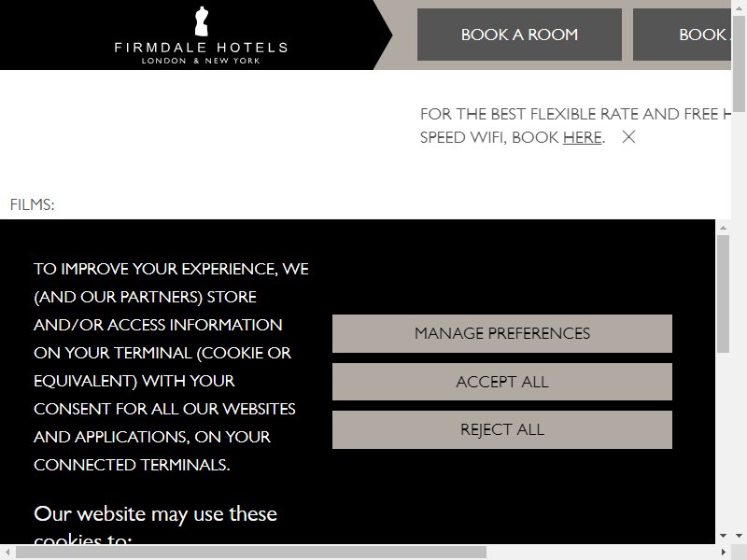The image size is (747, 560).
Task: Click the Firmdale Hotels mannequin logo icon
Action: (202, 21)
